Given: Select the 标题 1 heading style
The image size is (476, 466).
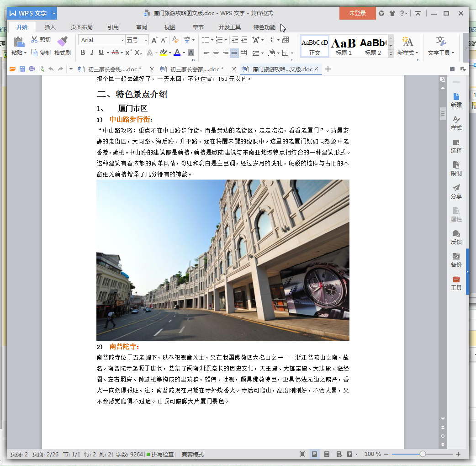Looking at the screenshot, I should 344,46.
